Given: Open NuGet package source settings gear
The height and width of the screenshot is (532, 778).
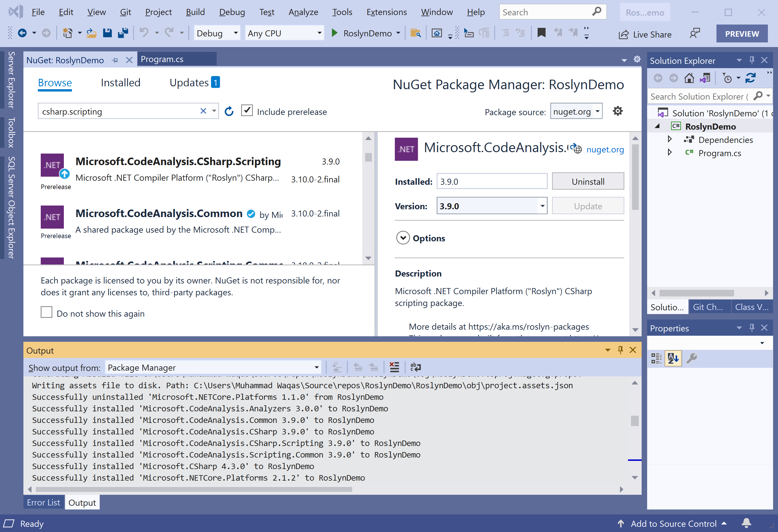Looking at the screenshot, I should (617, 111).
